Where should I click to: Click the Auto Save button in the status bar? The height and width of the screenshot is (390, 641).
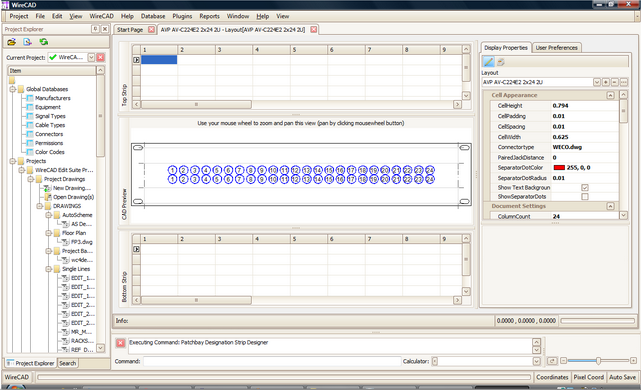[x=622, y=377]
